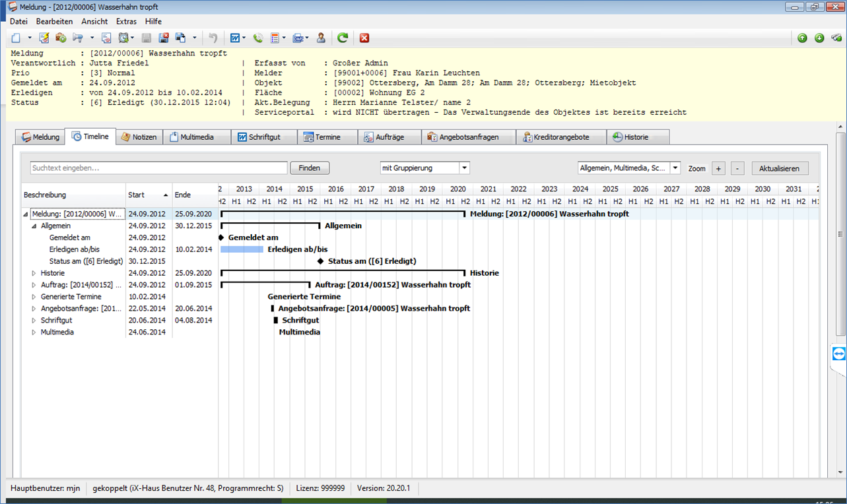
Task: Open the Extras menu
Action: pos(126,21)
